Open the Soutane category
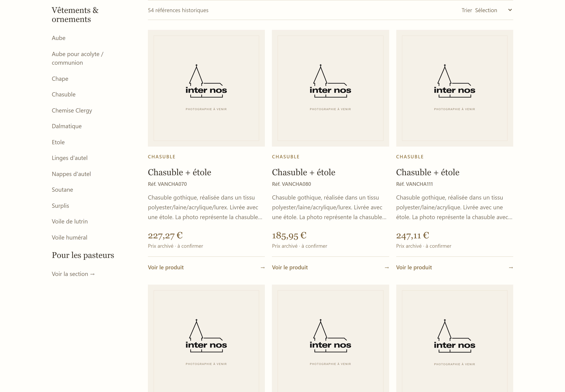Viewport: 565px width, 392px height. (62, 190)
